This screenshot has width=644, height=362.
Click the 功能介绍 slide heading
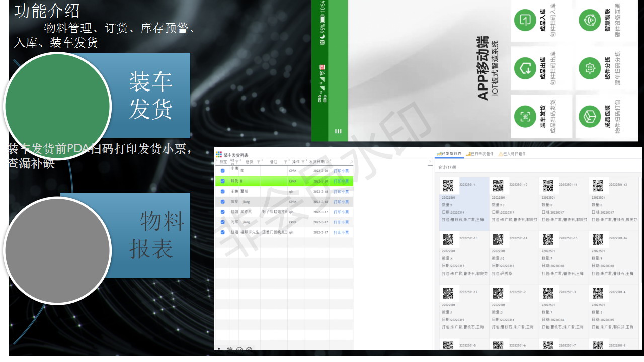(x=47, y=11)
